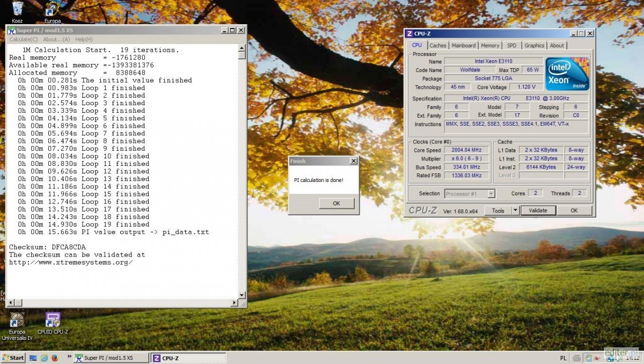The height and width of the screenshot is (364, 644).
Task: Click the Core Speed value 2004.04 MHz
Action: click(x=467, y=150)
